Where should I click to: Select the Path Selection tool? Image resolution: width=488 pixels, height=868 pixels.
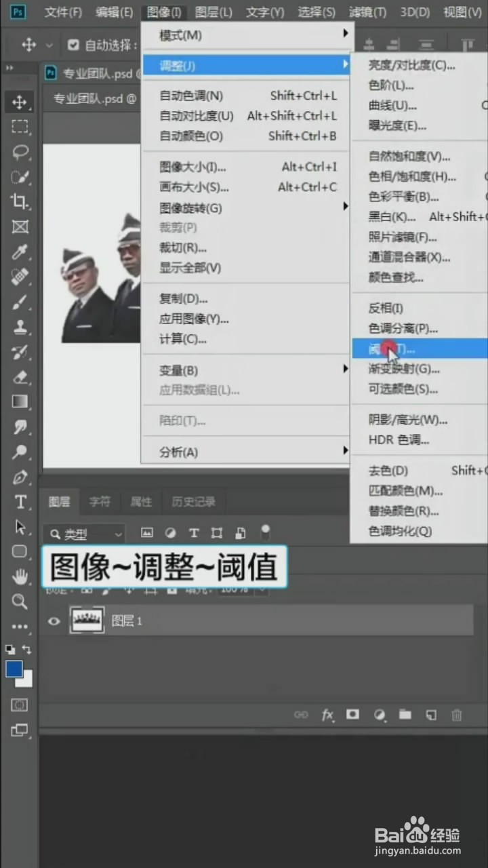point(20,527)
